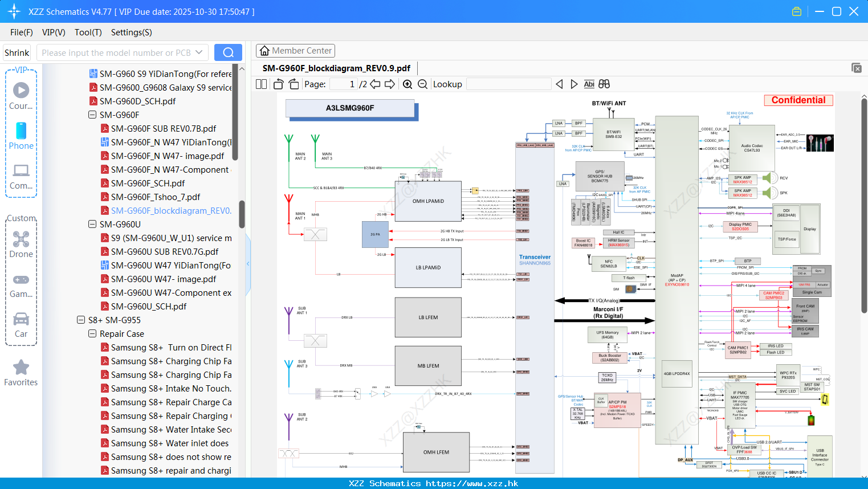Open the Drone sidebar category
This screenshot has height=489, width=868.
point(21,244)
